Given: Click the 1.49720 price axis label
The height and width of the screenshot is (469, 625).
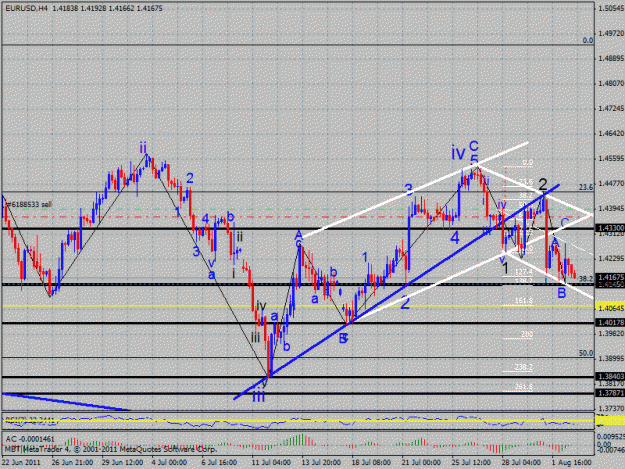Looking at the screenshot, I should click(611, 33).
